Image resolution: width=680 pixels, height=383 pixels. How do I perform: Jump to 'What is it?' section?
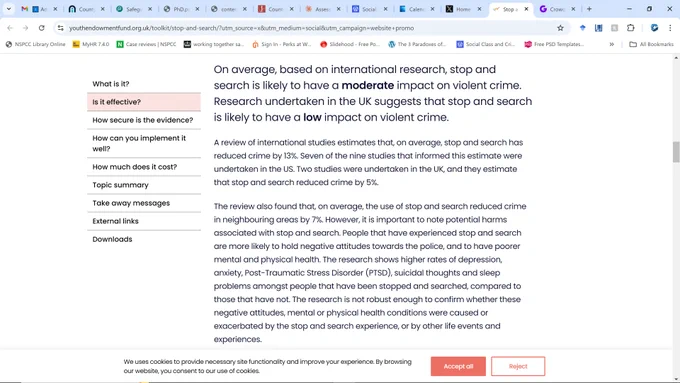(x=111, y=84)
